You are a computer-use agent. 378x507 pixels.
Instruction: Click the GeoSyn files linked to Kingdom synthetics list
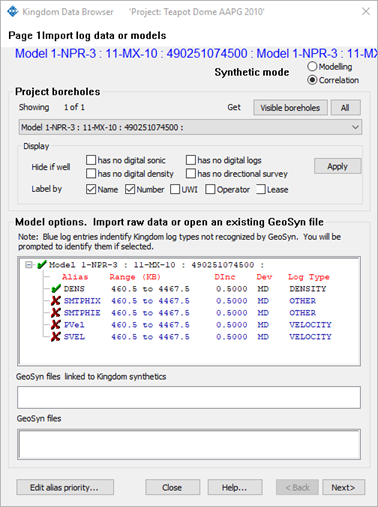tap(189, 397)
